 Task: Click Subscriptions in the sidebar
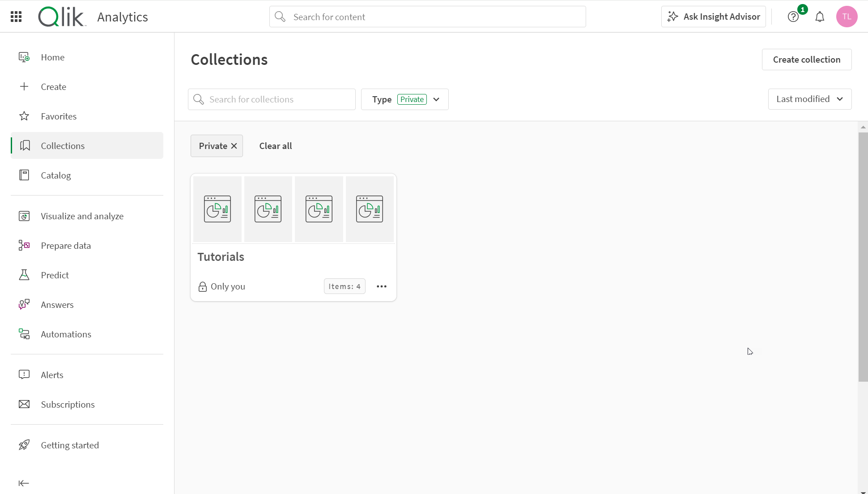68,404
